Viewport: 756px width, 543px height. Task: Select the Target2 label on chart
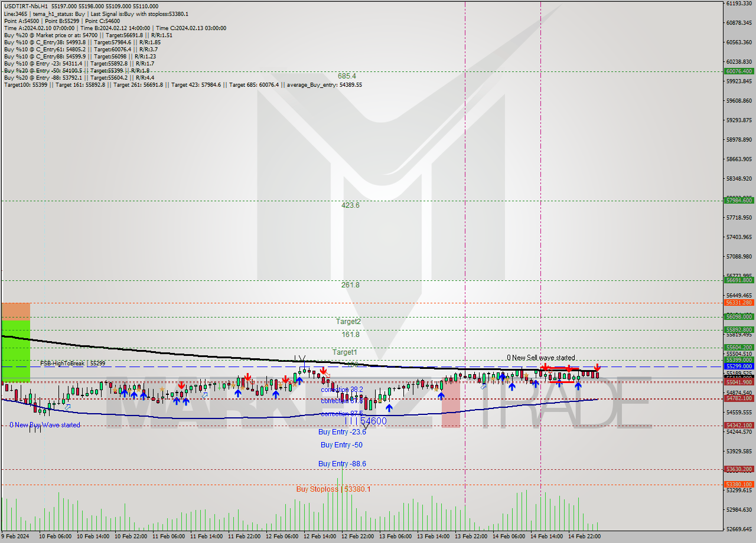click(x=348, y=322)
